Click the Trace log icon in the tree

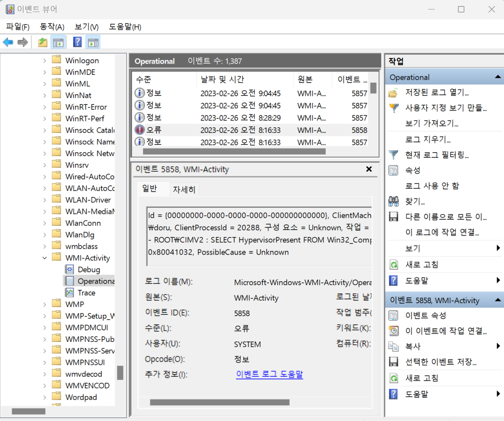click(69, 292)
